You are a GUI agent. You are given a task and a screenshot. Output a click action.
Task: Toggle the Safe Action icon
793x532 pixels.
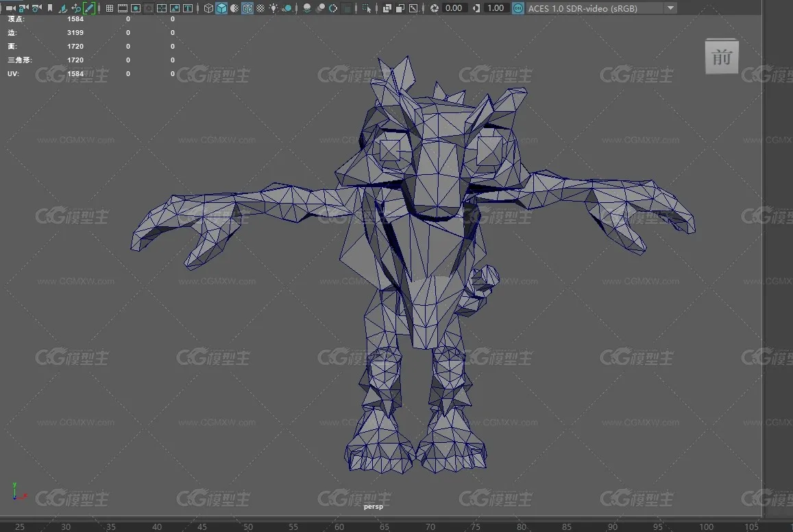click(175, 8)
